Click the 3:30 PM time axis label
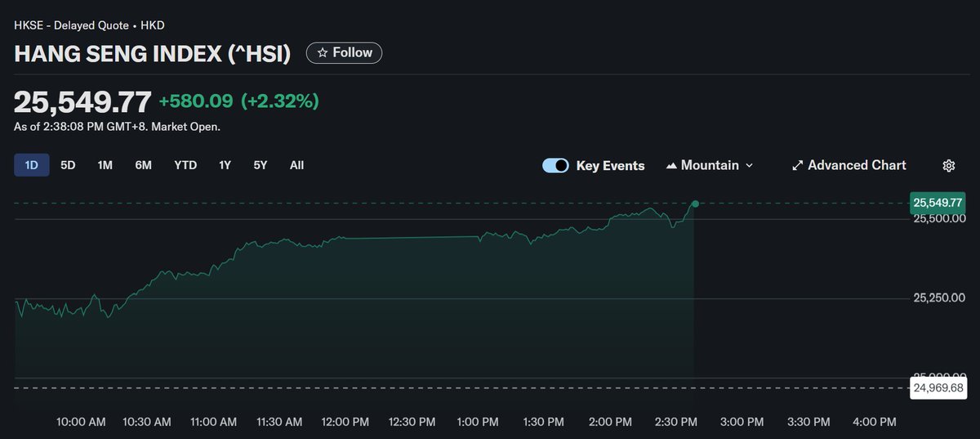The width and height of the screenshot is (980, 439). tap(808, 422)
